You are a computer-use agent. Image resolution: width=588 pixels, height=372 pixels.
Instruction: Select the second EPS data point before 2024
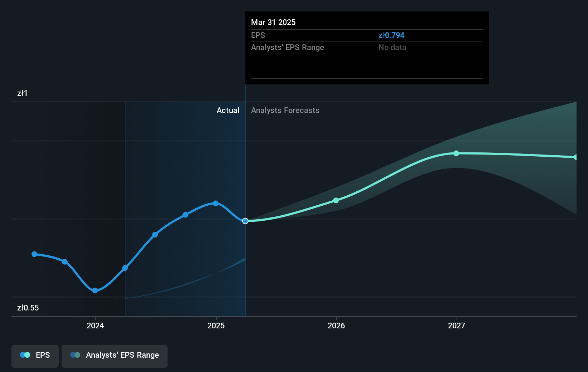click(x=64, y=262)
